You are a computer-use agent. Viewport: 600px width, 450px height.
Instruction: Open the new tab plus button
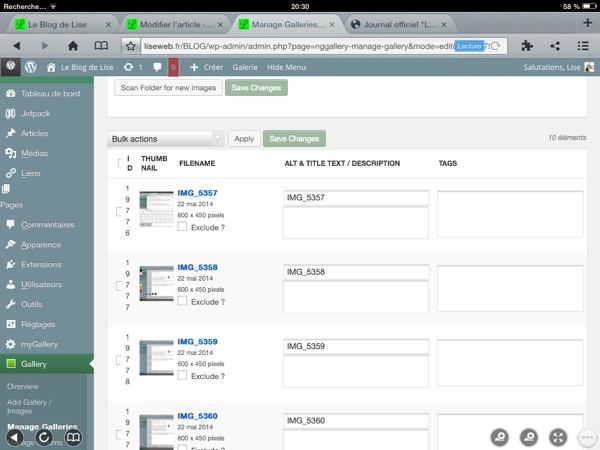[x=587, y=22]
